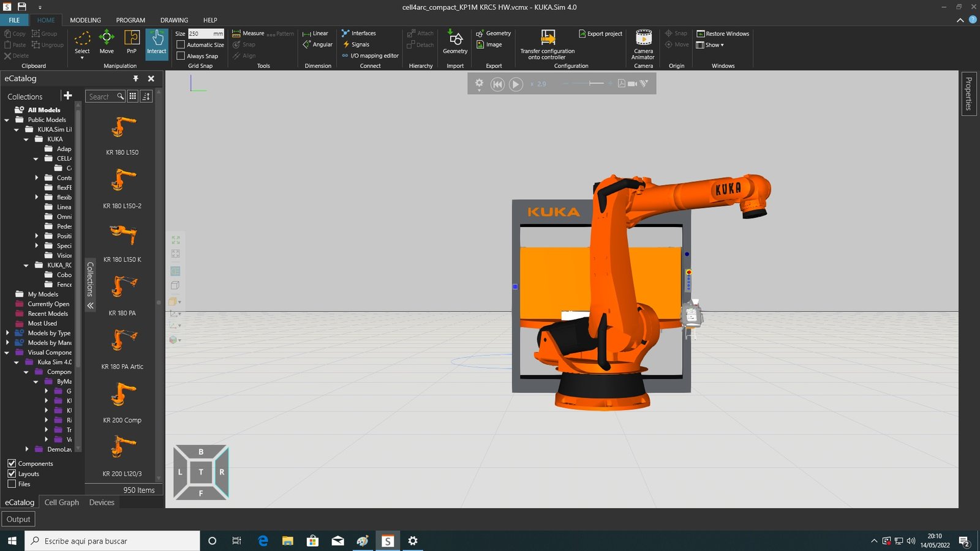Switch to the Cell Graph tab
980x551 pixels.
coord(61,502)
